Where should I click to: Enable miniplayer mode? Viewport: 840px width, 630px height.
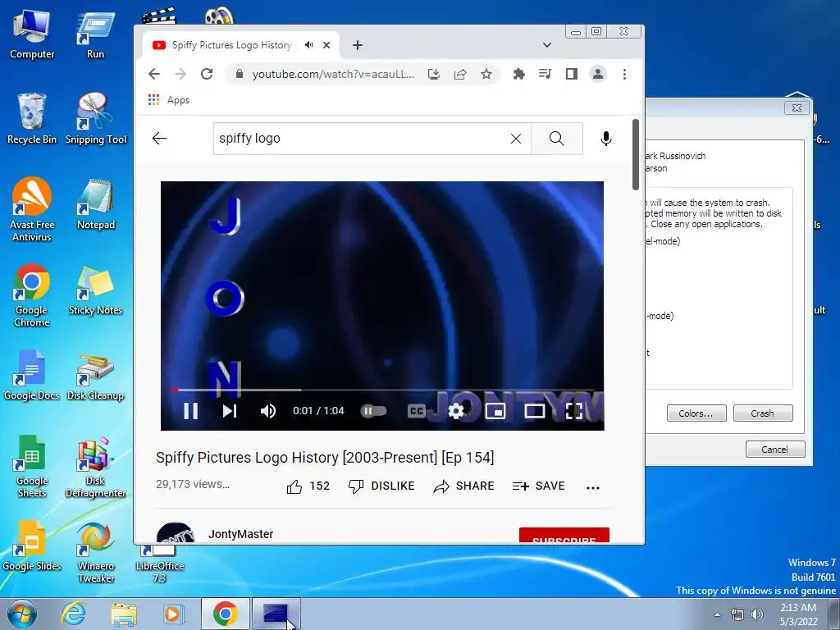(x=495, y=411)
